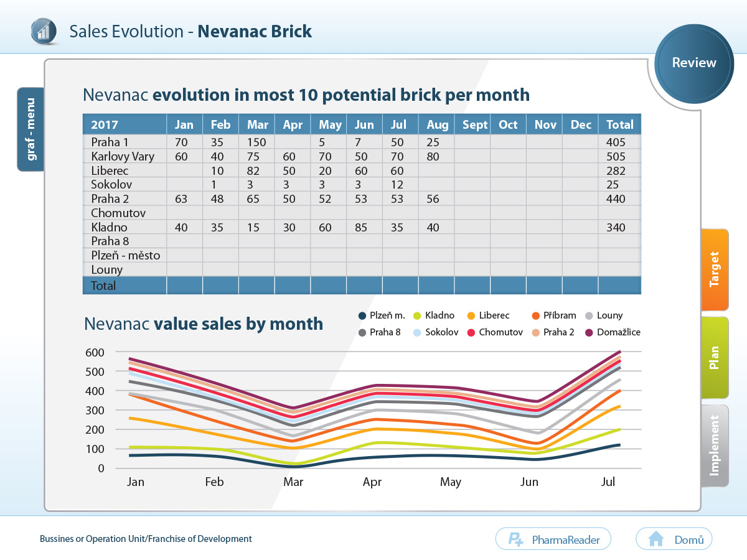Click the Praha 8 row label in table
Image resolution: width=747 pixels, height=560 pixels.
click(x=110, y=241)
